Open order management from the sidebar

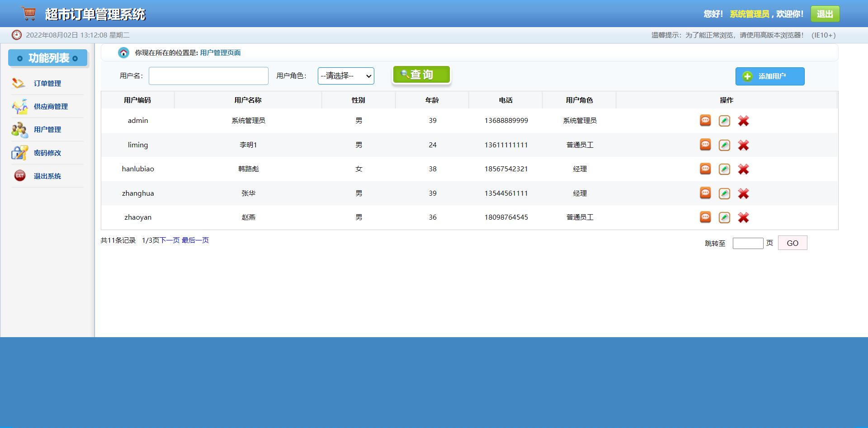pos(47,83)
